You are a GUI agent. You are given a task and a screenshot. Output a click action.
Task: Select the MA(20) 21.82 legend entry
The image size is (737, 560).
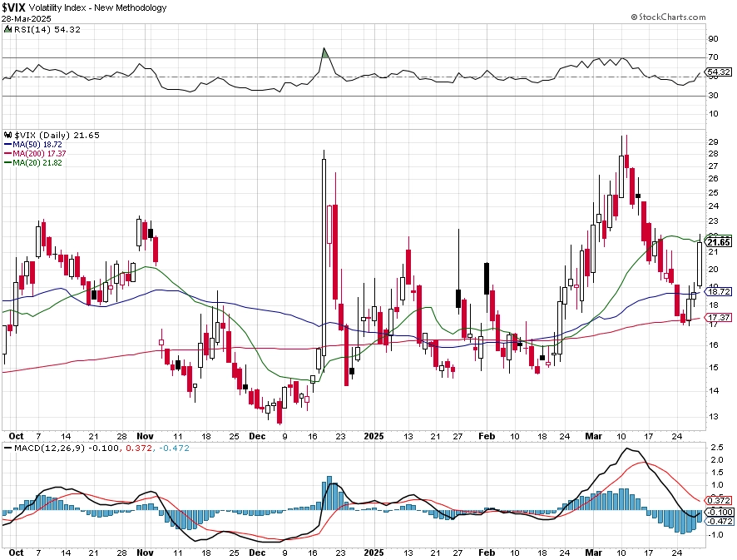(33, 163)
